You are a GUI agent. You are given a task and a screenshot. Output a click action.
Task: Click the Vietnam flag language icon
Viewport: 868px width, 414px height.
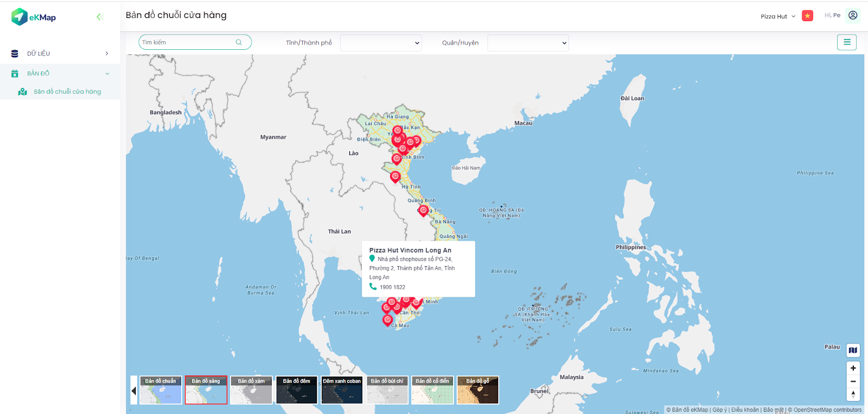click(x=808, y=16)
